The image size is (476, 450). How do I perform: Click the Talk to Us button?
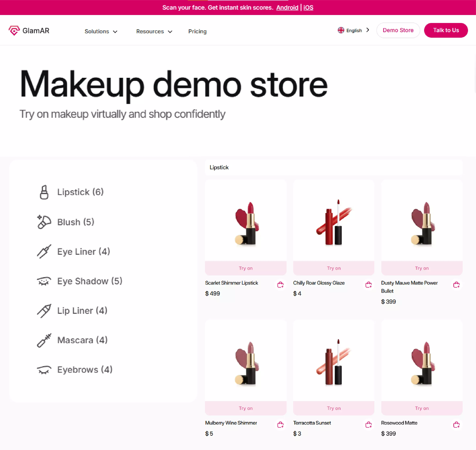(446, 30)
